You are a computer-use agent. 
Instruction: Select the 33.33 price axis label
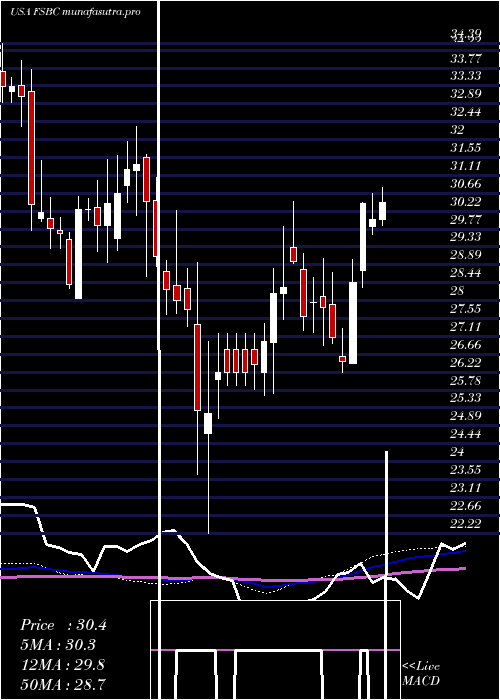(x=466, y=76)
